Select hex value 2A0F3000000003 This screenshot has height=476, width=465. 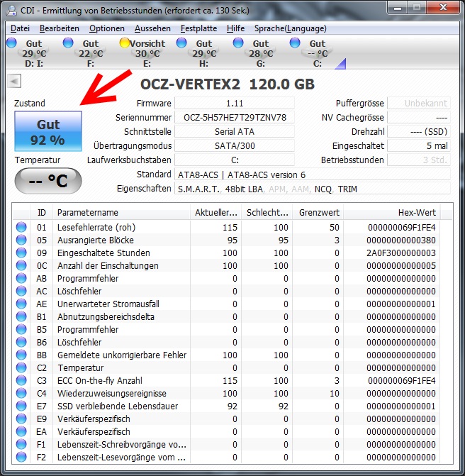401,253
